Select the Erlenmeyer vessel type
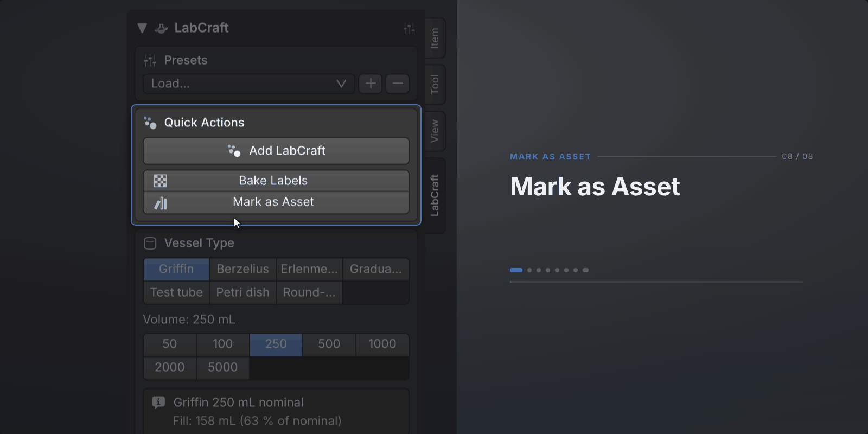Viewport: 868px width, 434px height. pyautogui.click(x=309, y=269)
